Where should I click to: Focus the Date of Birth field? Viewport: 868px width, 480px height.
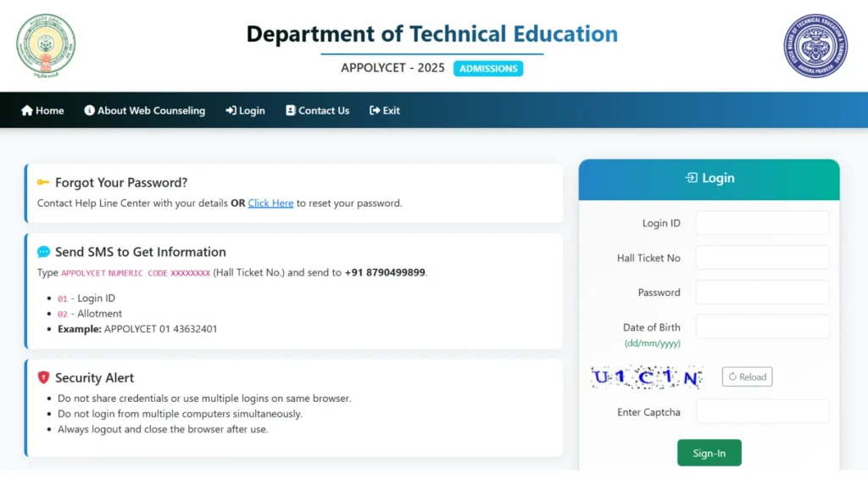[x=762, y=327]
